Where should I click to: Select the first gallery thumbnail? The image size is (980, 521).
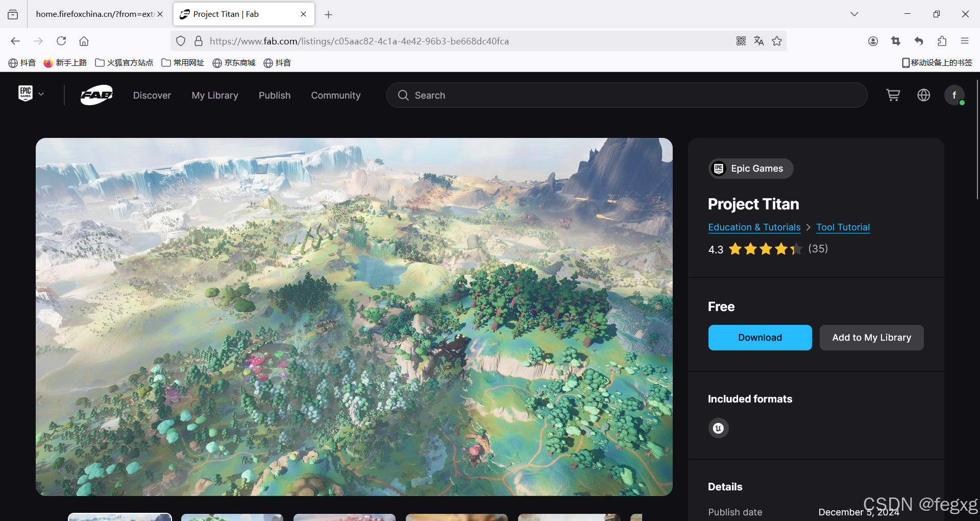(x=120, y=517)
